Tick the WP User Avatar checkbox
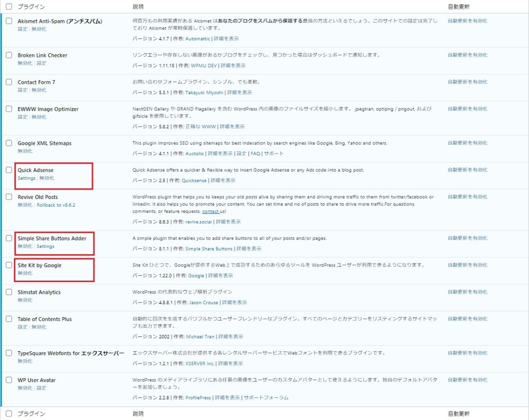This screenshot has height=420, width=529. 9,380
